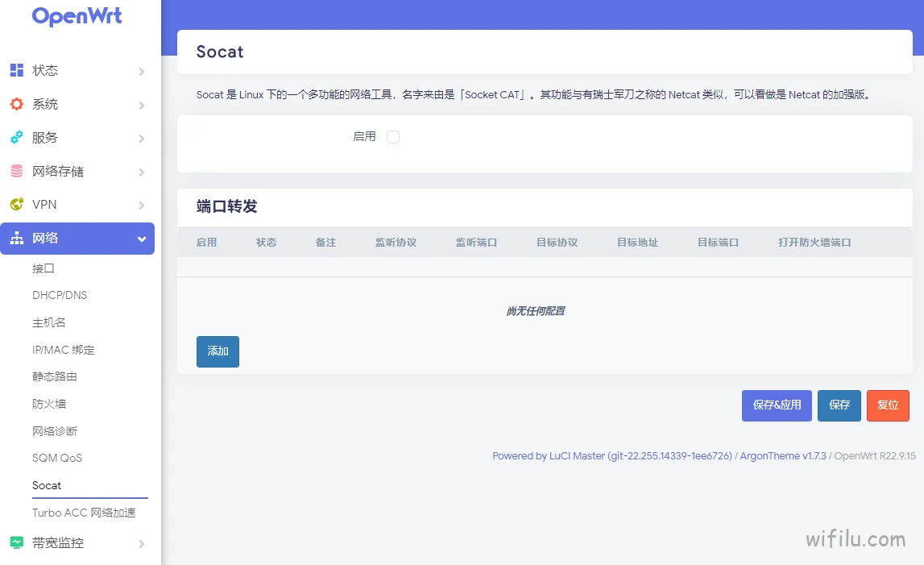Open Turbo ACC 网络加速 submenu item
This screenshot has height=565, width=924.
click(x=84, y=513)
